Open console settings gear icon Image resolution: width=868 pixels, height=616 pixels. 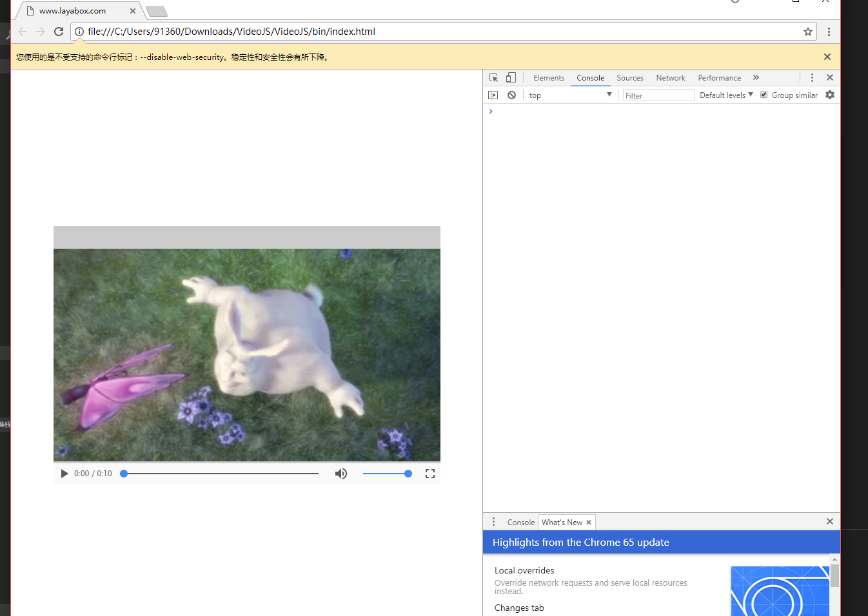click(x=830, y=95)
